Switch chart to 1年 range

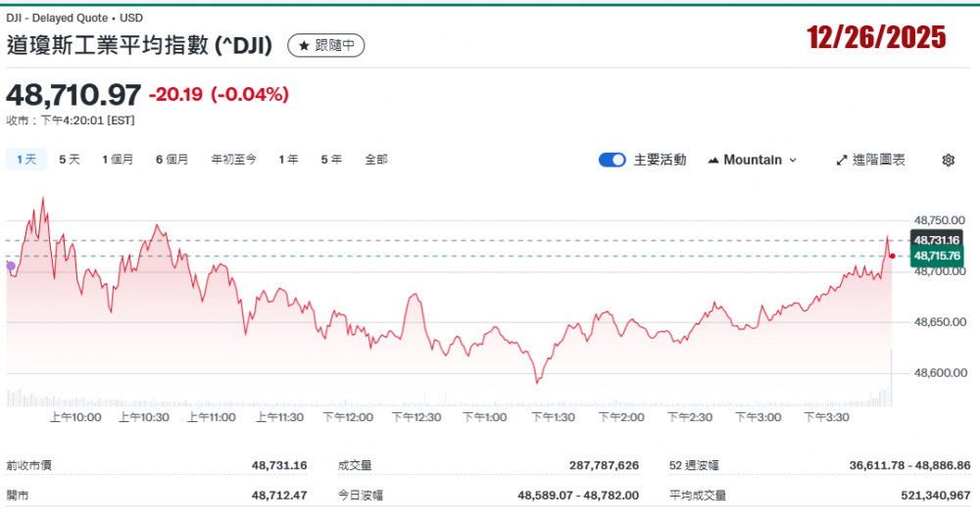pyautogui.click(x=288, y=159)
